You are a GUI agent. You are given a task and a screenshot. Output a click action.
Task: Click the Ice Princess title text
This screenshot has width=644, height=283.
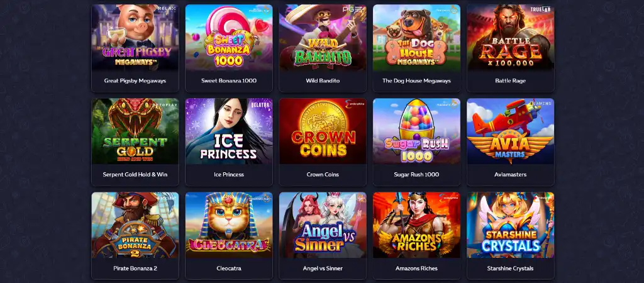(x=229, y=175)
